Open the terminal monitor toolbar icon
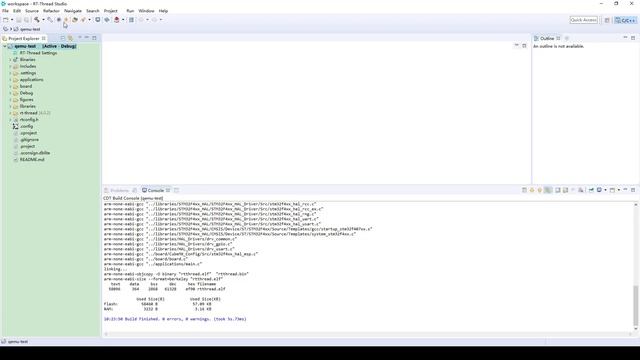The image size is (640, 360). pos(98,20)
